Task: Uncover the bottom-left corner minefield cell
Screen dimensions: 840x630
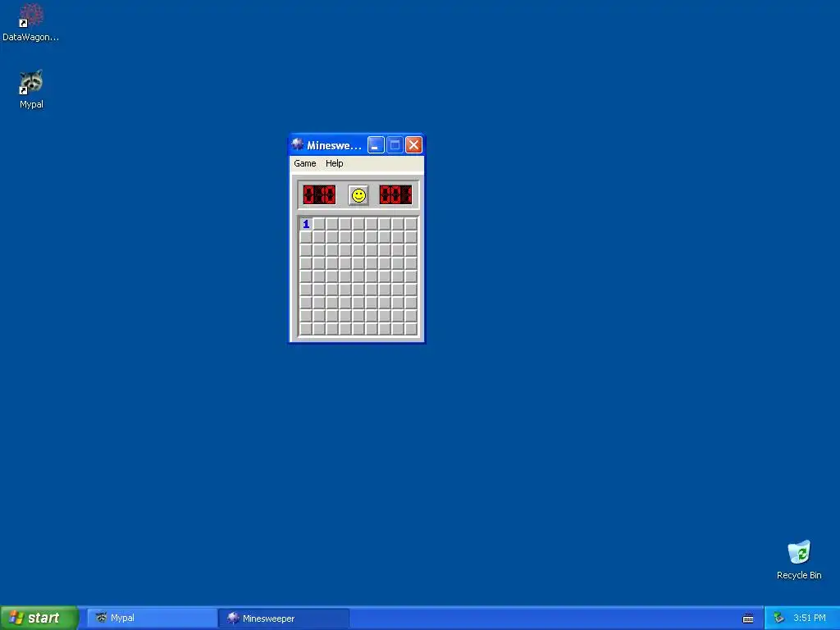Action: [x=306, y=329]
